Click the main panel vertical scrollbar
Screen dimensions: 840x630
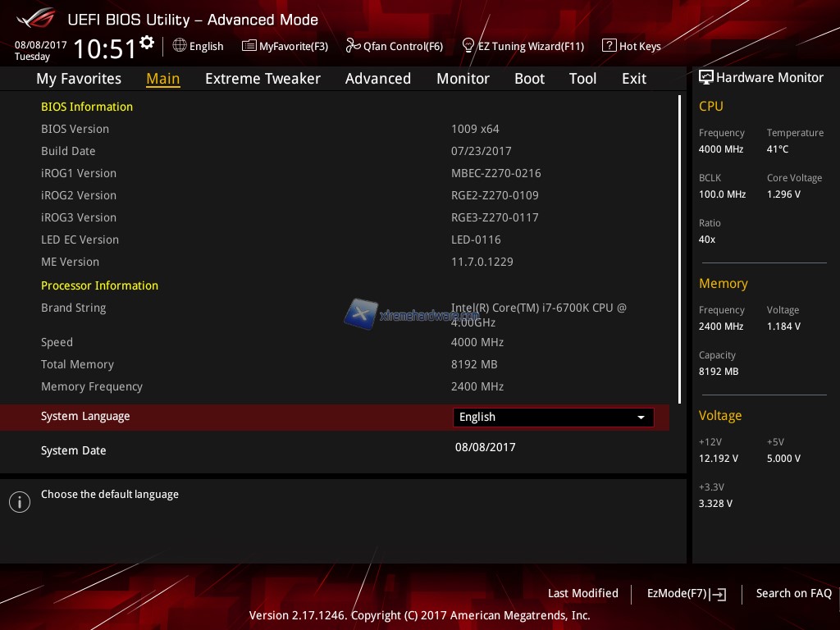pyautogui.click(x=680, y=246)
